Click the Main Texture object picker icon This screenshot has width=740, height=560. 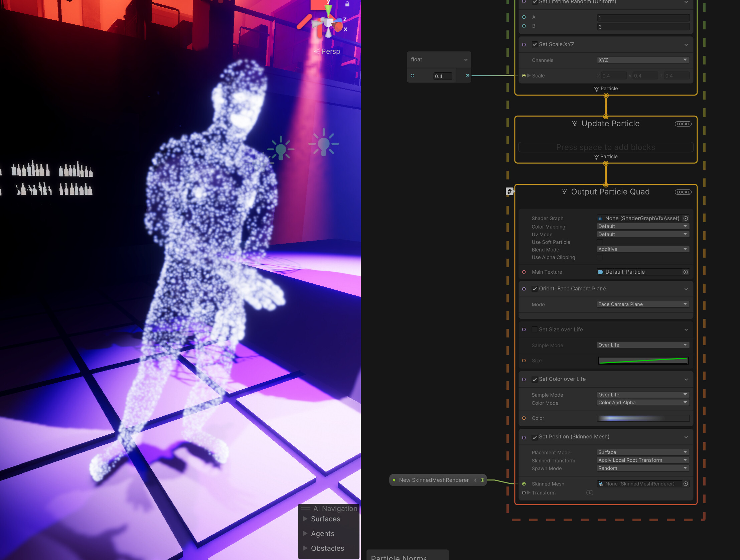[x=686, y=272]
